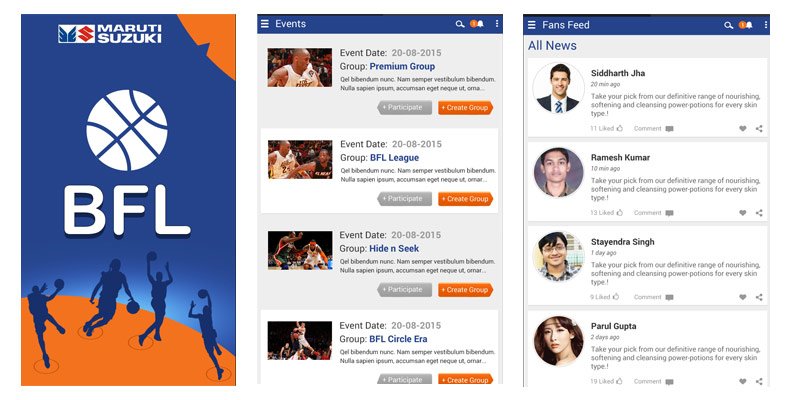Participate in the BFL League event
800x400 pixels.
click(x=405, y=199)
